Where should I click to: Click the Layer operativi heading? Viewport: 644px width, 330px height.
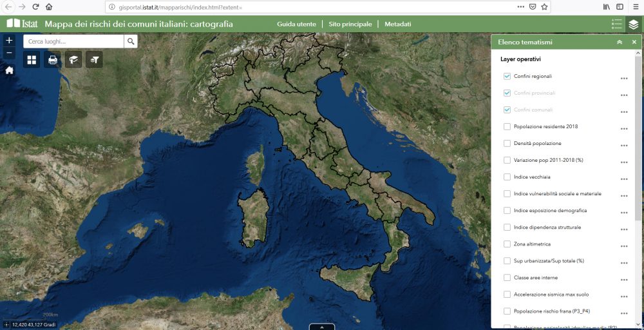coord(520,59)
